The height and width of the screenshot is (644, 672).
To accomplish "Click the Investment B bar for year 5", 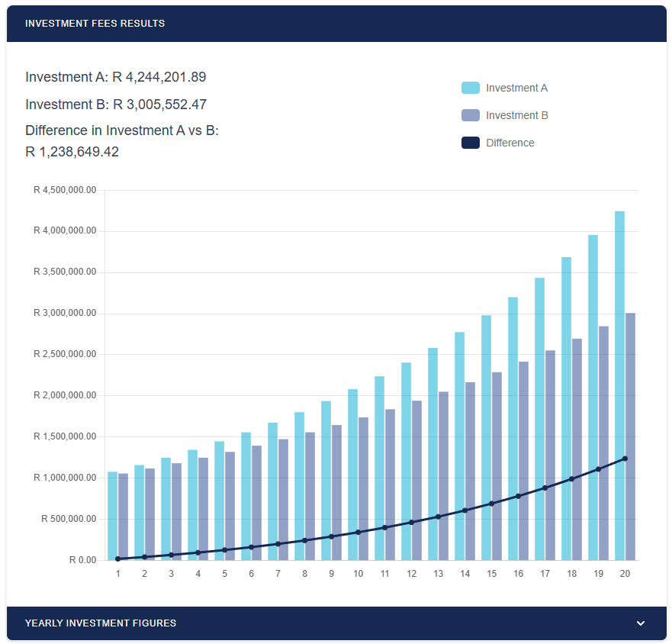I will [x=230, y=506].
